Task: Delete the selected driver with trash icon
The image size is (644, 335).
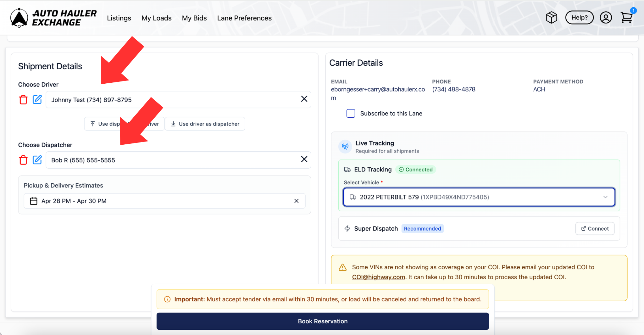Action: pyautogui.click(x=23, y=100)
